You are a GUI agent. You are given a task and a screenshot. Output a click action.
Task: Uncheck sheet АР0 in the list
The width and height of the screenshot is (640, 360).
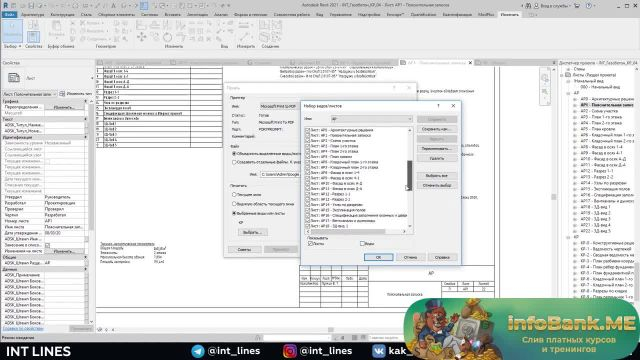coord(307,130)
